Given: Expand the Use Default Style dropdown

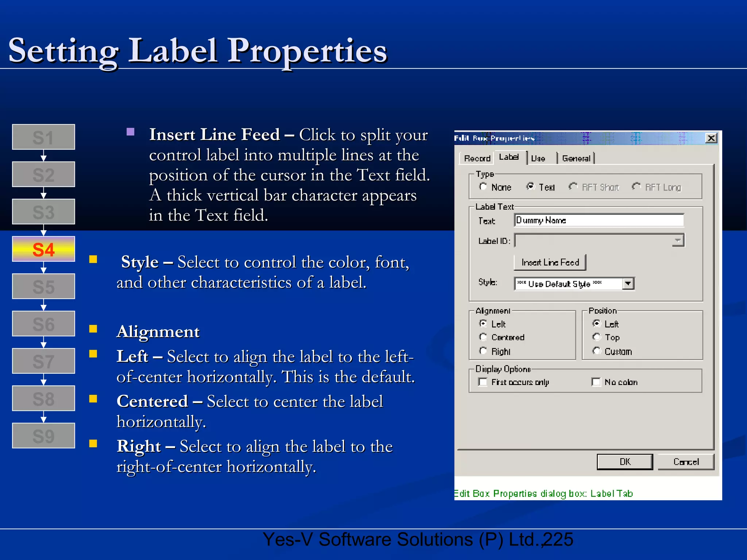Looking at the screenshot, I should [x=628, y=284].
